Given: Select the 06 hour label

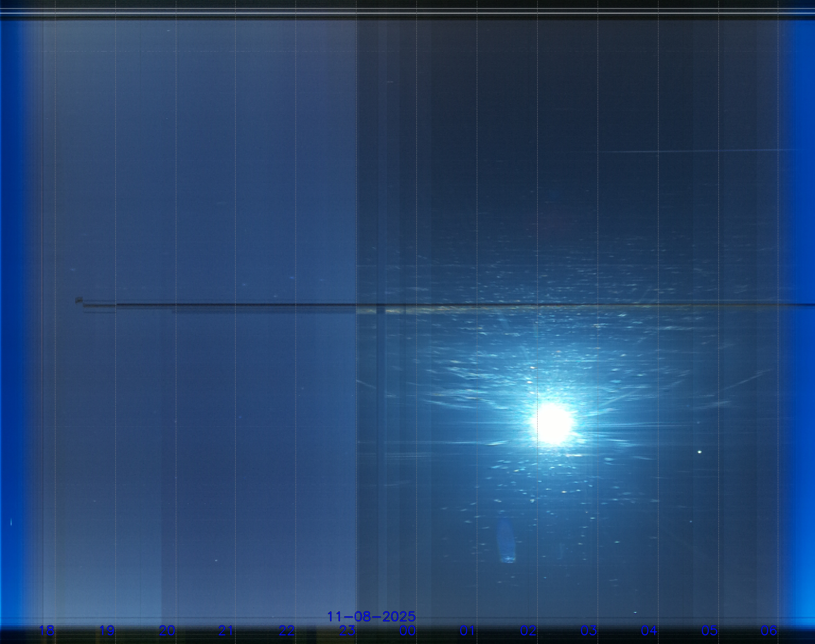Looking at the screenshot, I should point(769,630).
